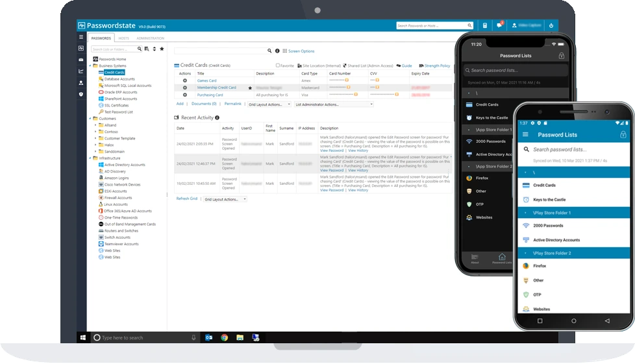Image resolution: width=635 pixels, height=364 pixels.
Task: Open the Windows Start button
Action: [x=83, y=337]
